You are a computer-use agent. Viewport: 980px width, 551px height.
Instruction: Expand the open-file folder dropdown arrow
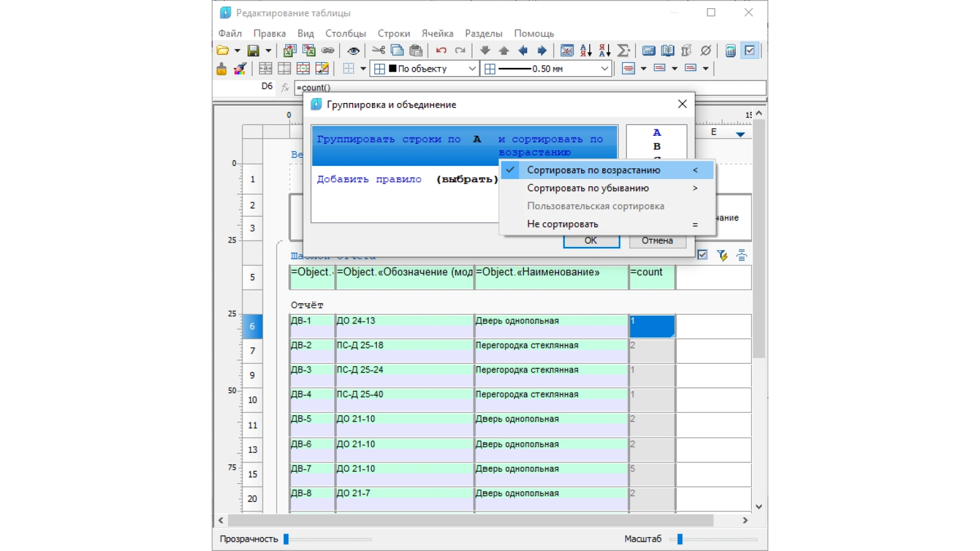pos(237,51)
